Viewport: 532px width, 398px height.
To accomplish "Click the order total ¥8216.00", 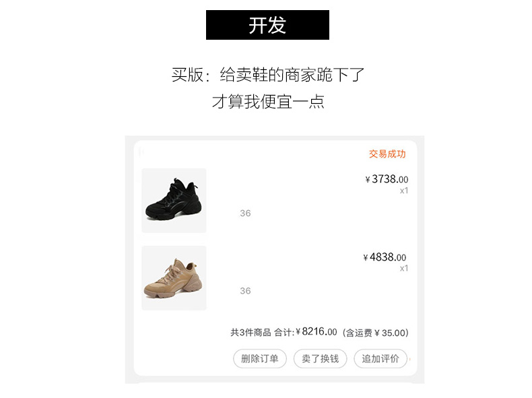I will 317,331.
